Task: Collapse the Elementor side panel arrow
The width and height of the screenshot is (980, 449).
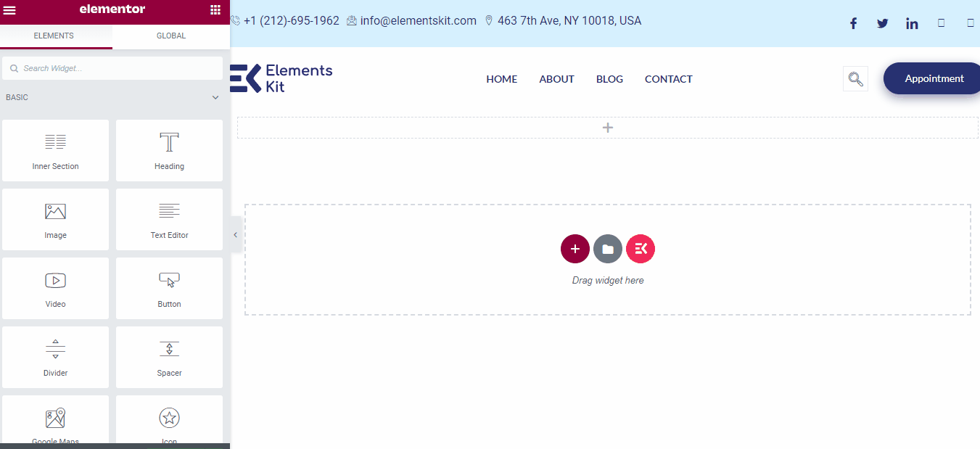Action: pyautogui.click(x=235, y=235)
